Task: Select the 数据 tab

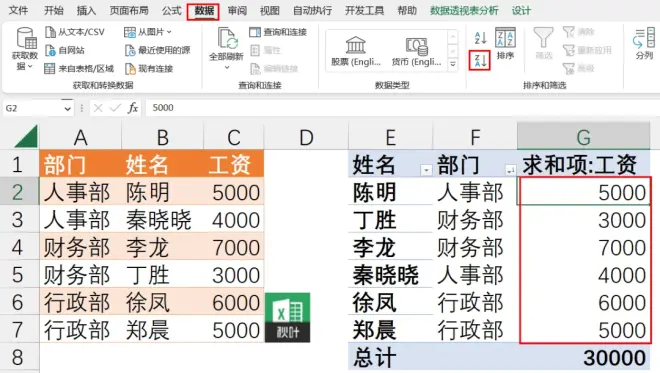Action: click(204, 11)
